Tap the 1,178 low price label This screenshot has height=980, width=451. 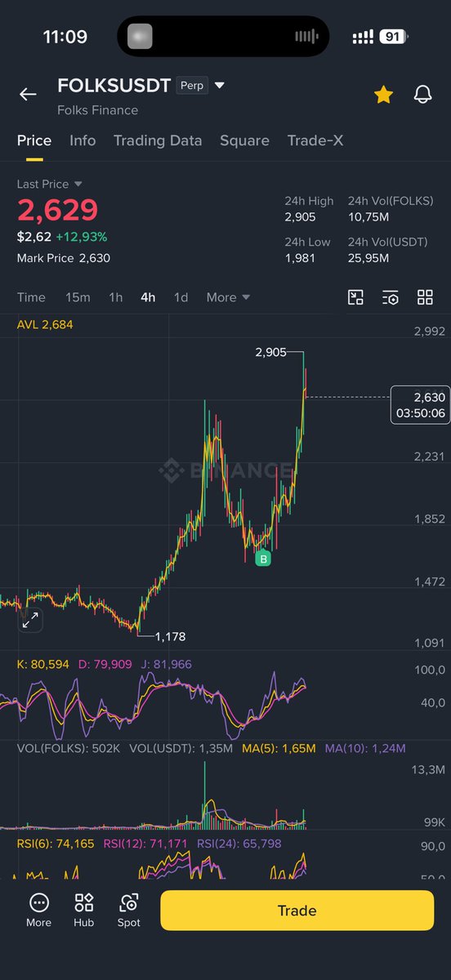tap(171, 636)
